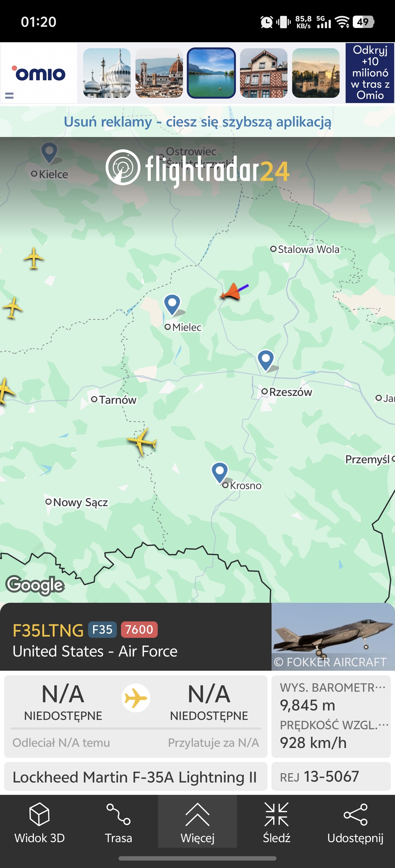Tap the Usuń reklamy remove ads link
This screenshot has width=395, height=868.
(x=197, y=122)
